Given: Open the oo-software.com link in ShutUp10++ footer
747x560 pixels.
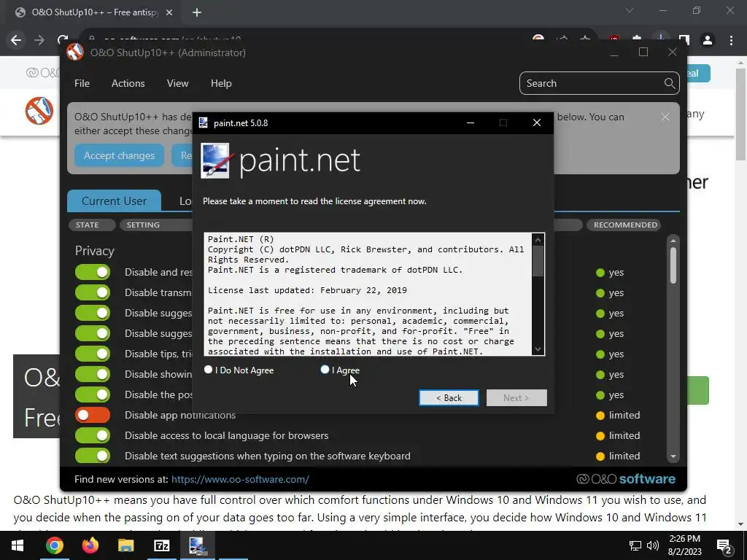Looking at the screenshot, I should pos(240,479).
